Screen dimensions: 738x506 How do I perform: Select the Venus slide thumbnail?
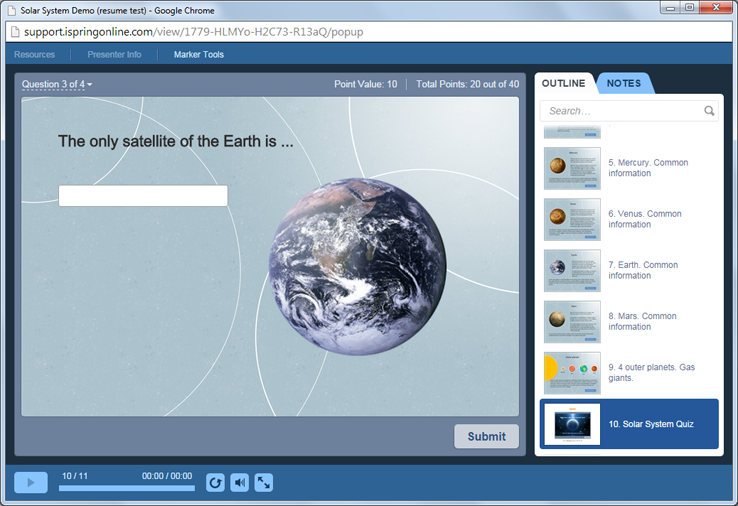[x=572, y=219]
